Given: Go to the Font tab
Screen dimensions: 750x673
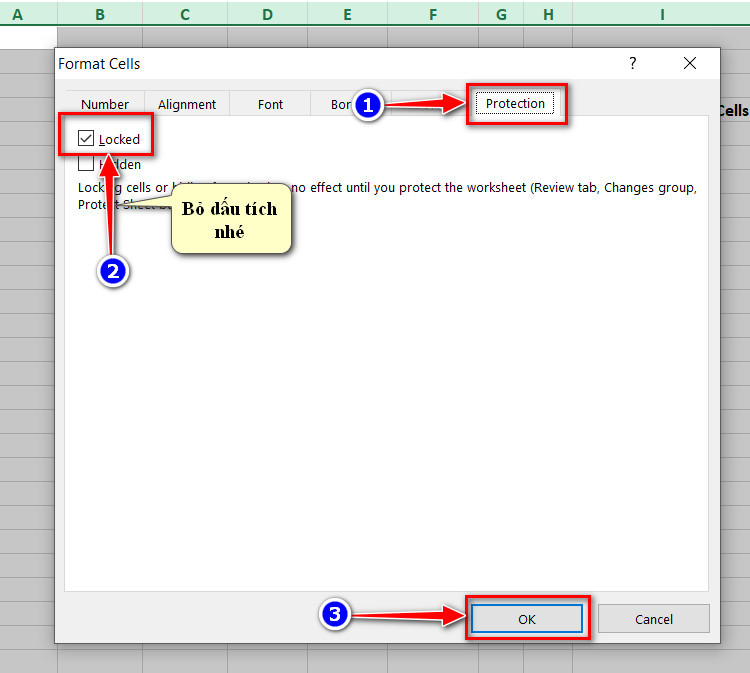Looking at the screenshot, I should [270, 104].
